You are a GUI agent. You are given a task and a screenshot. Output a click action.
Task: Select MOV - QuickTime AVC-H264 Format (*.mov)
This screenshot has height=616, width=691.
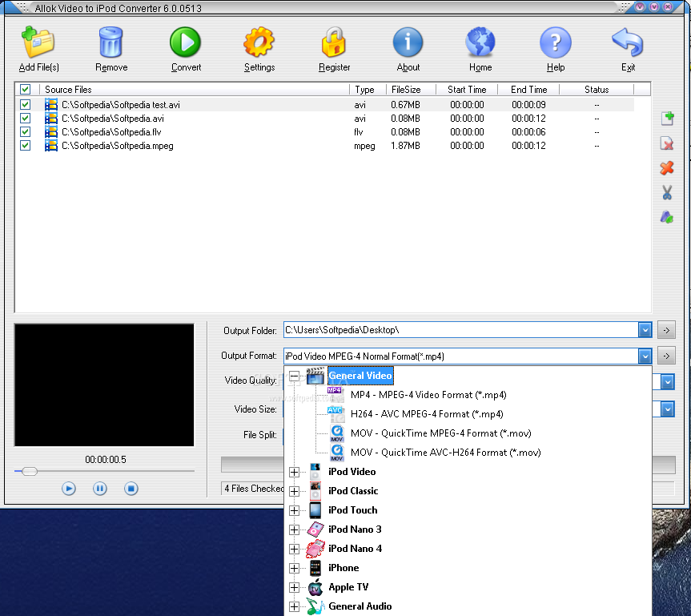pos(445,453)
